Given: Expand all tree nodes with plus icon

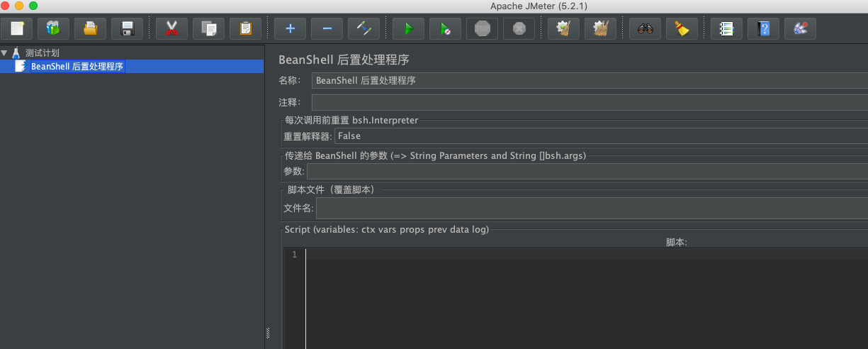Looking at the screenshot, I should 290,28.
